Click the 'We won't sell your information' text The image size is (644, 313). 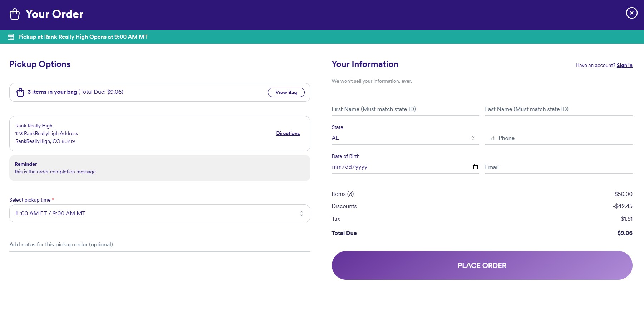pos(372,81)
